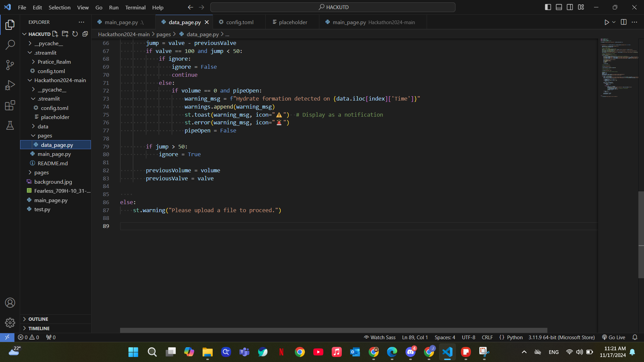The image size is (644, 362).
Task: Collapse all folders in Explorer
Action: (85, 34)
